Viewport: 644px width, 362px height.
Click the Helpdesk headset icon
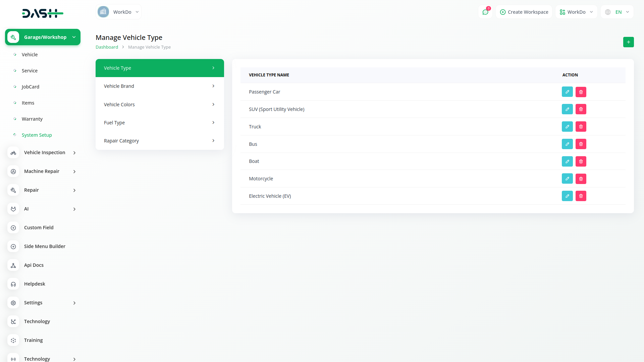click(13, 284)
